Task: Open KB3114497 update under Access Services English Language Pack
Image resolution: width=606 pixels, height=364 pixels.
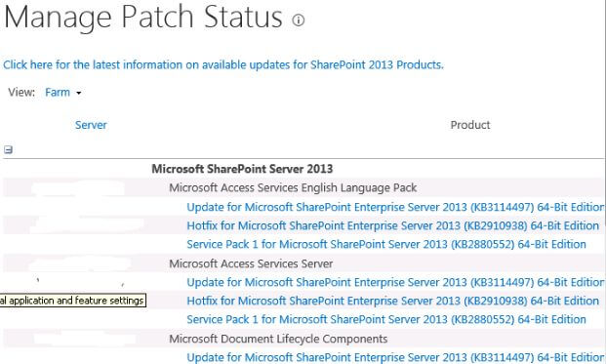Action: point(395,207)
